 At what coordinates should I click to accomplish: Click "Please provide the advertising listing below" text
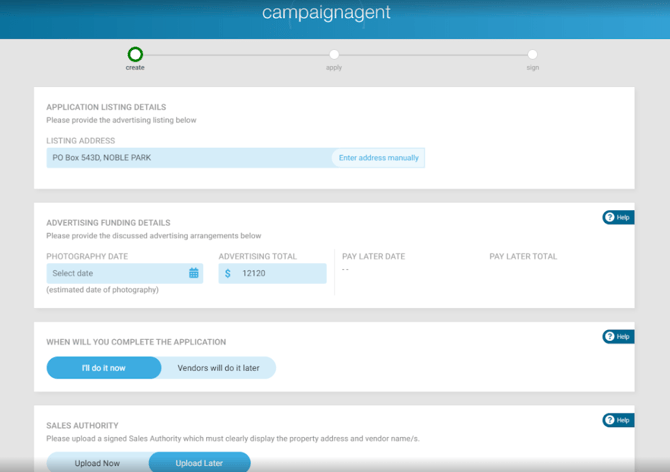(x=121, y=120)
